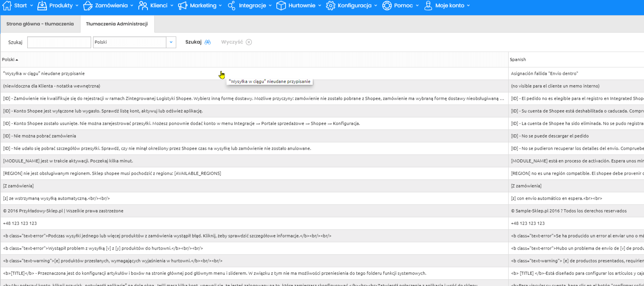Viewport: 644px width, 286px height.
Task: Sort by the Spanish column header
Action: point(576,59)
